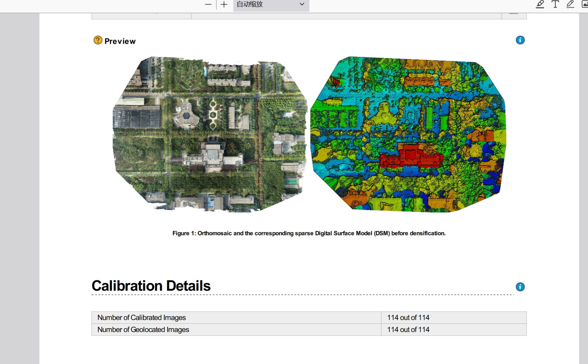
Task: Click the zoom out minus button
Action: 208,4
